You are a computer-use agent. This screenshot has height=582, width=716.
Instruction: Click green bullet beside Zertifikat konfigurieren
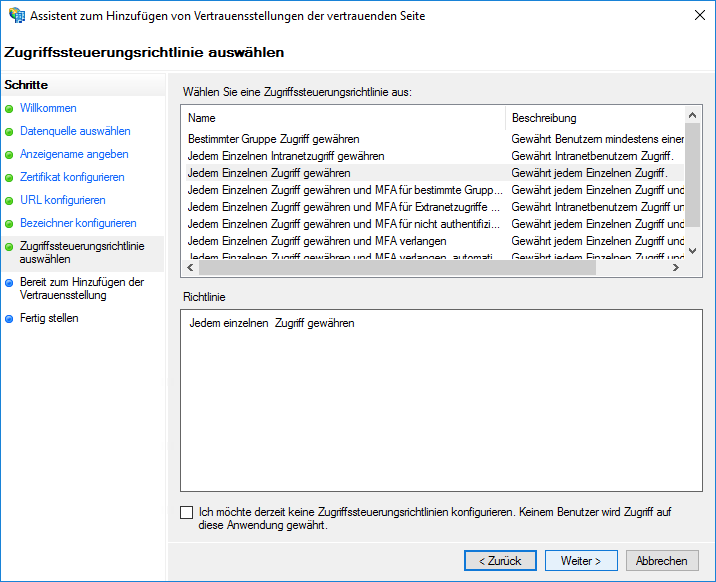[x=9, y=178]
